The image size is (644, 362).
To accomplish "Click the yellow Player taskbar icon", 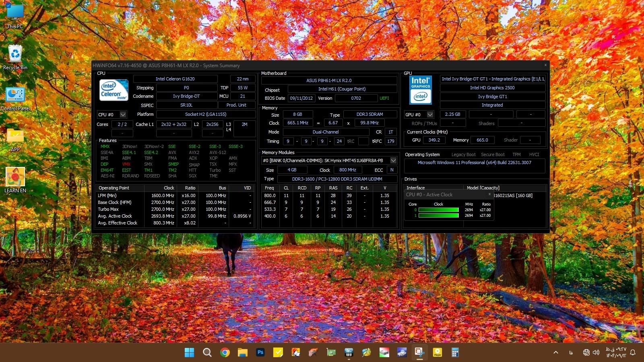I will coord(437,352).
